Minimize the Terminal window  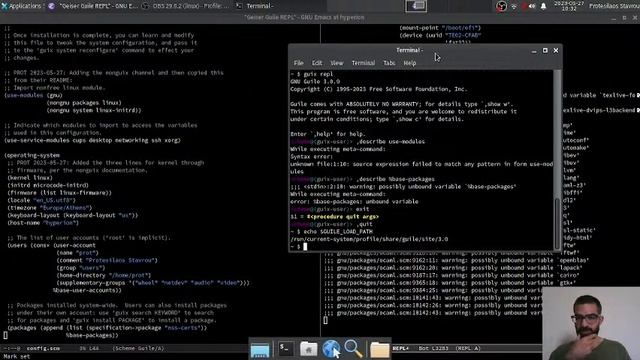534,51
